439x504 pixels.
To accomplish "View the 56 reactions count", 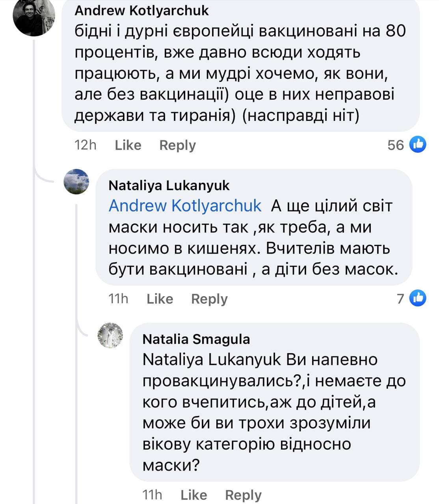I will (396, 145).
